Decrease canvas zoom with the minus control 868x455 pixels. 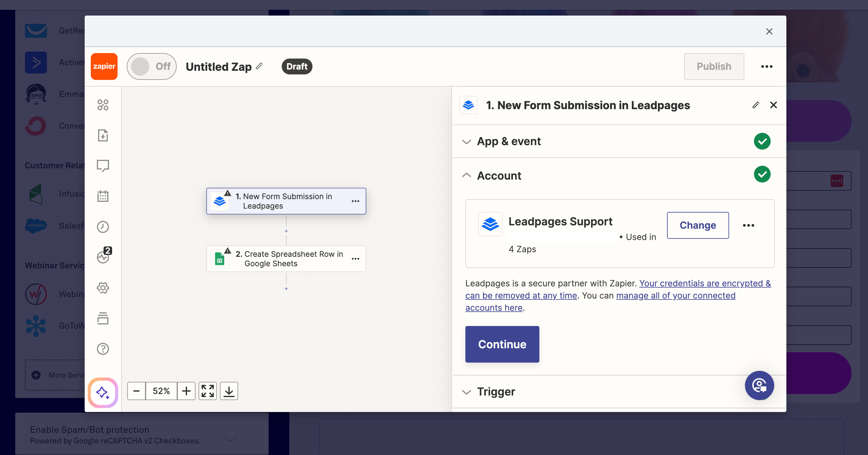pos(136,391)
